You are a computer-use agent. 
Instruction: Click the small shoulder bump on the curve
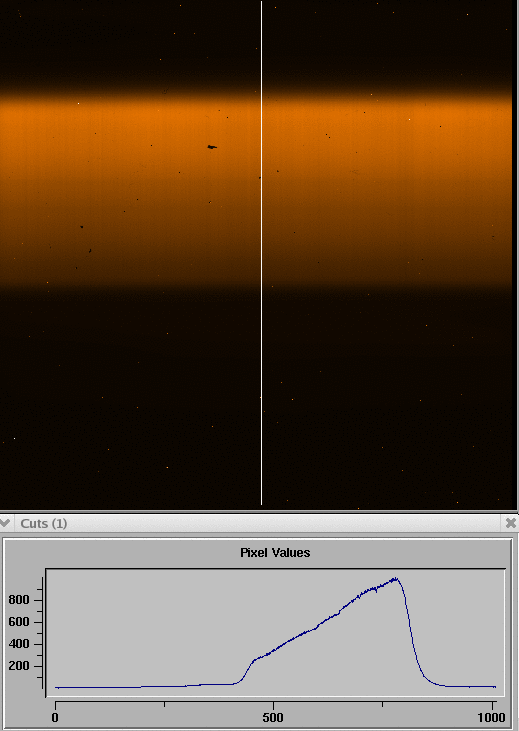click(x=255, y=659)
